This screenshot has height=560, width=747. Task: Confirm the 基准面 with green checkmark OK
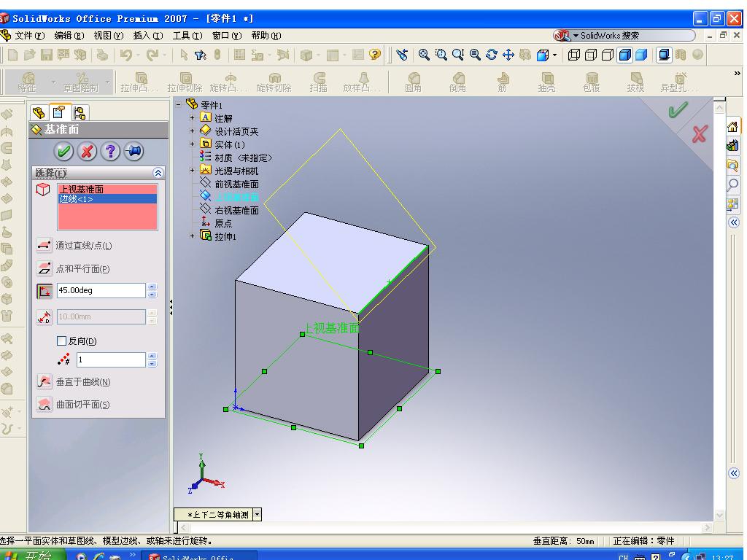click(63, 152)
